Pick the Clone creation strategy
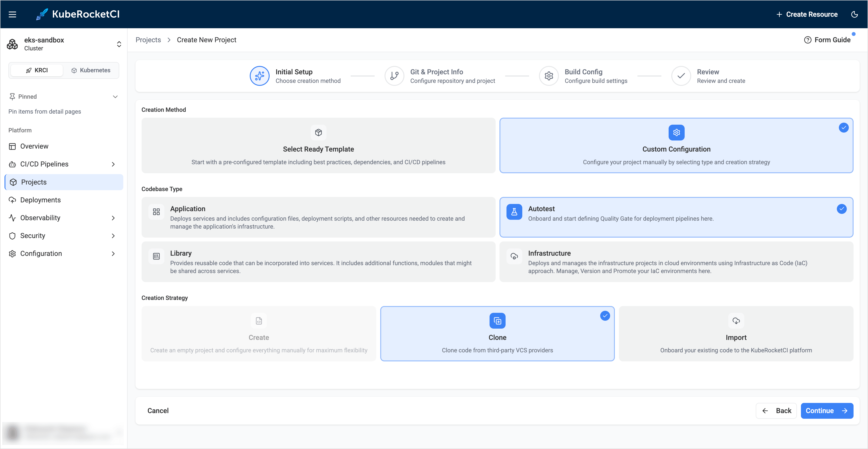 point(497,334)
